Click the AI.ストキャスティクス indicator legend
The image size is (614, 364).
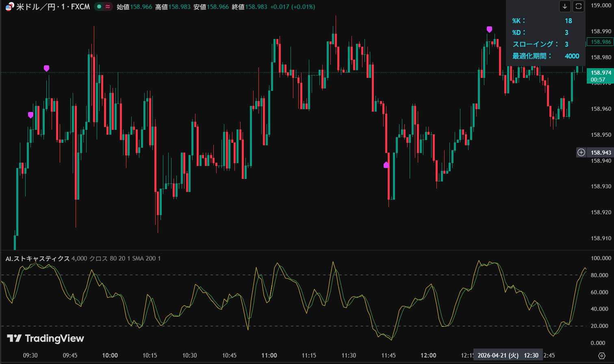coord(37,258)
